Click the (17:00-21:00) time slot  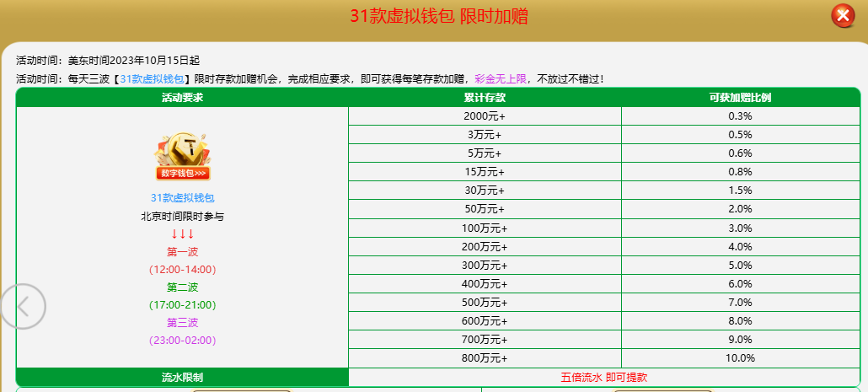[182, 305]
